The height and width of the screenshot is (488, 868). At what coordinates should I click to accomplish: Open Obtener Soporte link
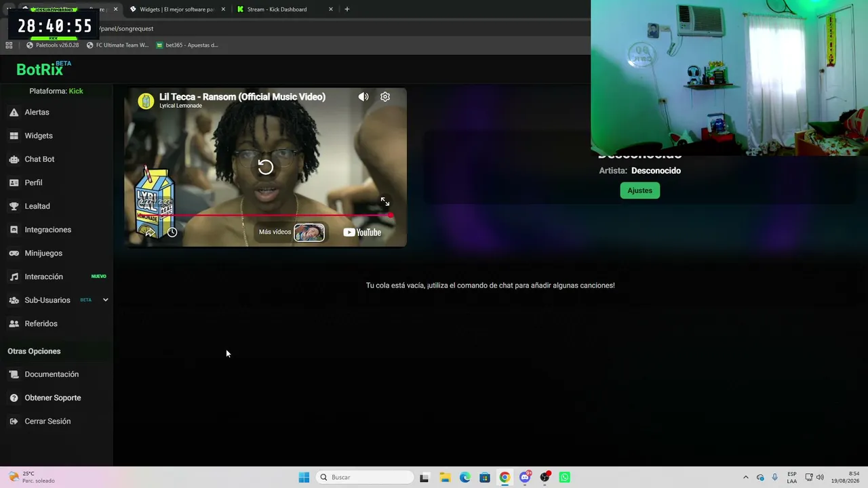coord(53,398)
